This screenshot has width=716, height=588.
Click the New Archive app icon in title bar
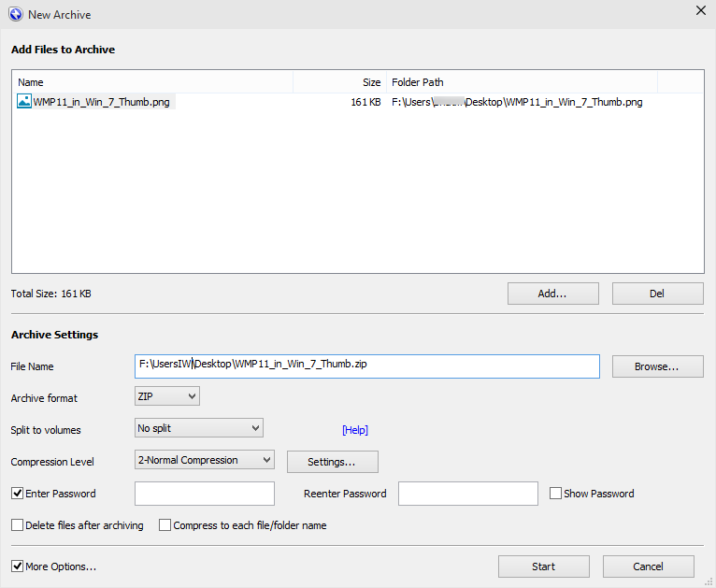(15, 15)
